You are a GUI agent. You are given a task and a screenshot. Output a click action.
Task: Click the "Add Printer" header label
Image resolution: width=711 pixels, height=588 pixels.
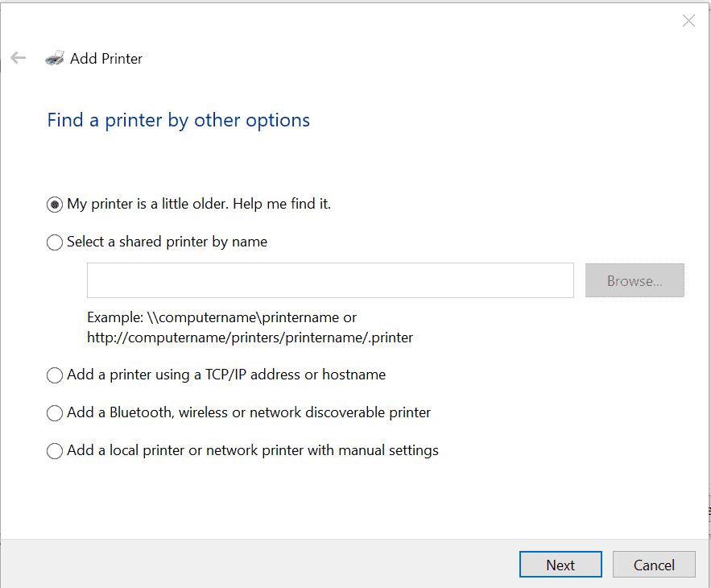pyautogui.click(x=105, y=58)
